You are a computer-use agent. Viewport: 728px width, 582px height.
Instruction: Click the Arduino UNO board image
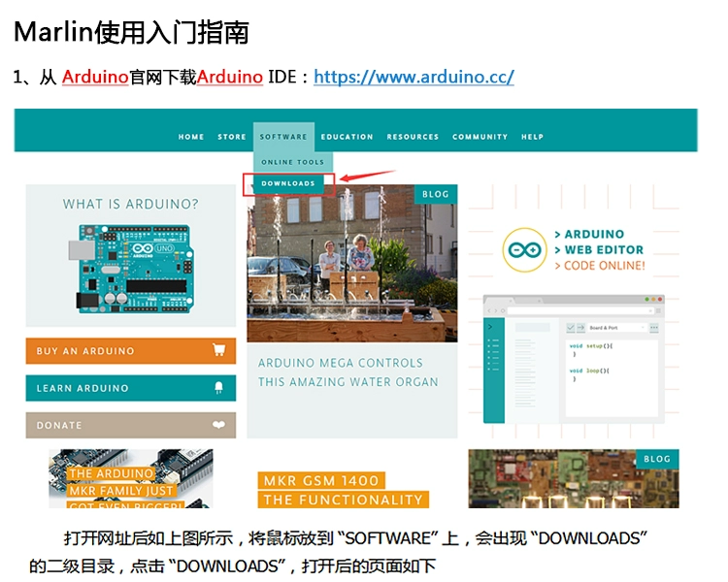[x=132, y=269]
